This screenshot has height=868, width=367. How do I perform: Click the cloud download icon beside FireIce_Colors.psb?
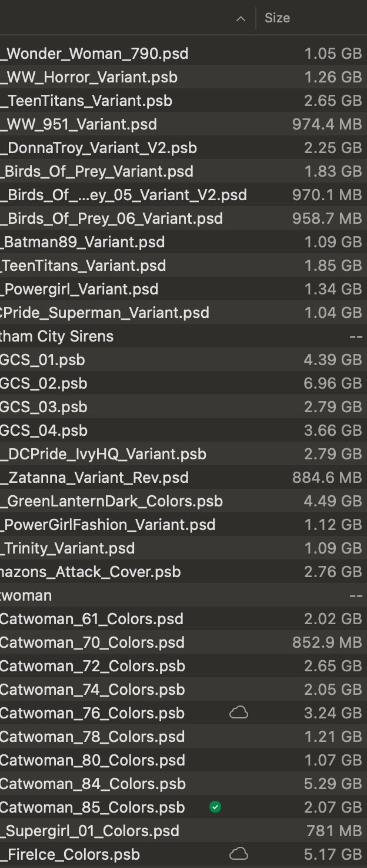pos(238,854)
